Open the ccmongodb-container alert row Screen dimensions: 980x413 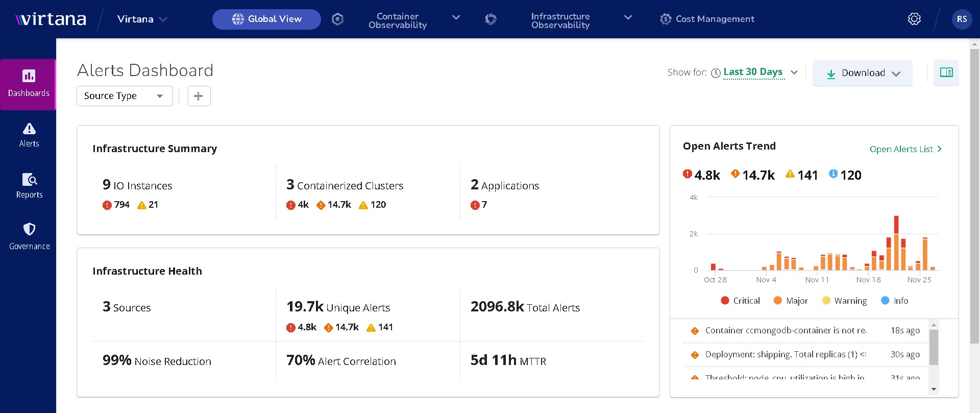pyautogui.click(x=805, y=330)
